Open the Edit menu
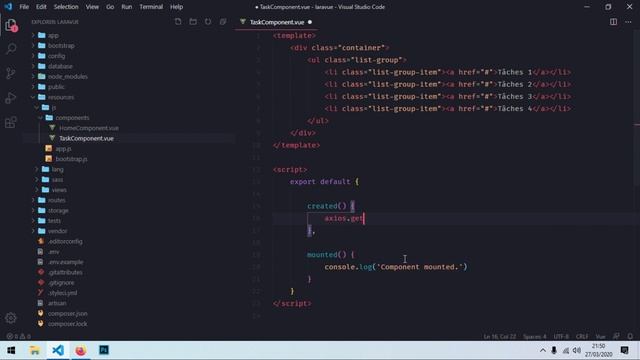This screenshot has height=360, width=640. (41, 7)
